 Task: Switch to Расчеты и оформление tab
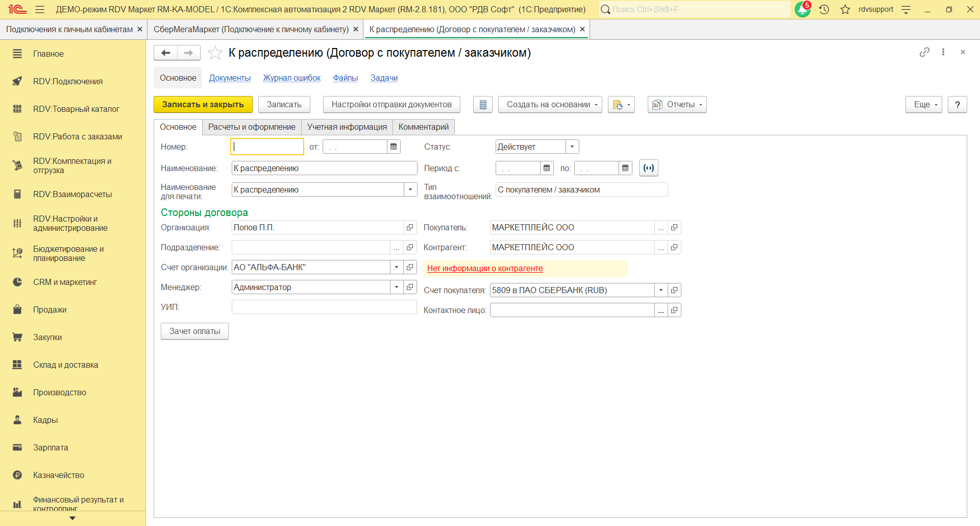(252, 127)
